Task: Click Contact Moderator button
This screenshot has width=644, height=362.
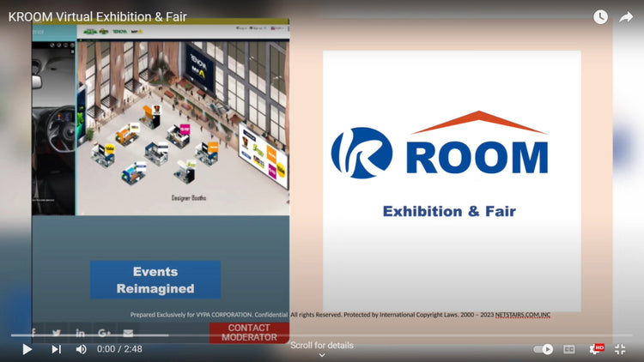Action: tap(249, 333)
